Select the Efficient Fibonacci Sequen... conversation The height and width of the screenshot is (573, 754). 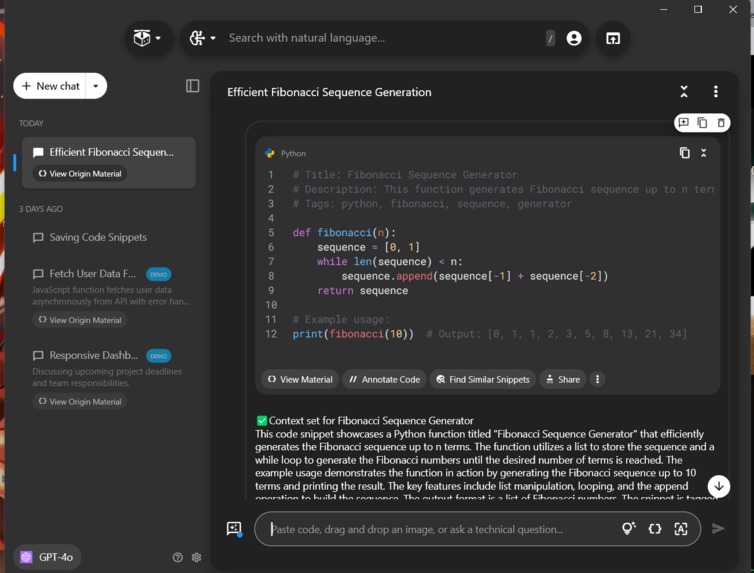coord(108,152)
